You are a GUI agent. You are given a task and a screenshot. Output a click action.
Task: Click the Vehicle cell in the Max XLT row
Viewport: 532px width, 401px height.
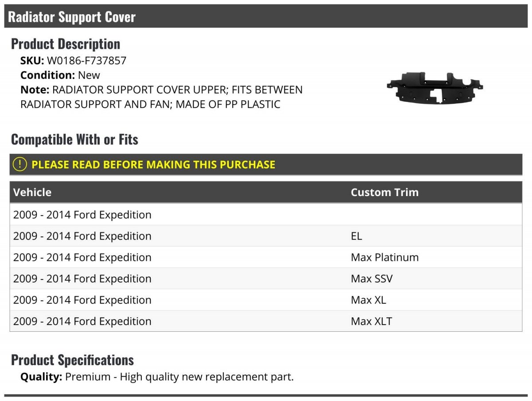[82, 321]
